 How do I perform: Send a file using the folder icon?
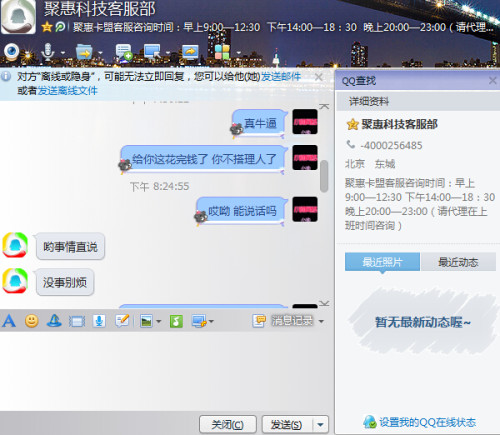84,52
